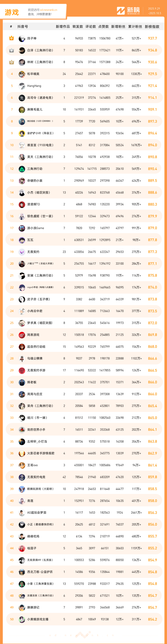This screenshot has height=644, width=167.
Task: Open the 和平精英 account entry
Action: click(33, 74)
